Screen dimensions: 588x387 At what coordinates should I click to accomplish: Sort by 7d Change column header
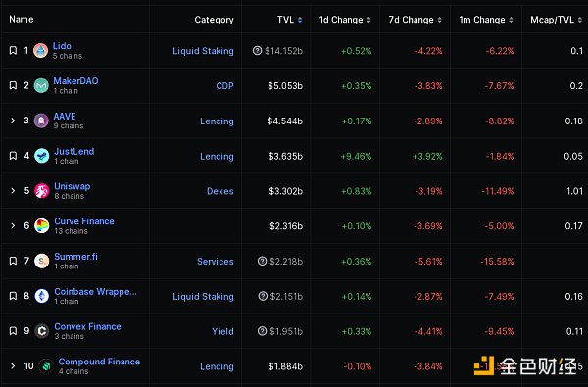(x=416, y=20)
